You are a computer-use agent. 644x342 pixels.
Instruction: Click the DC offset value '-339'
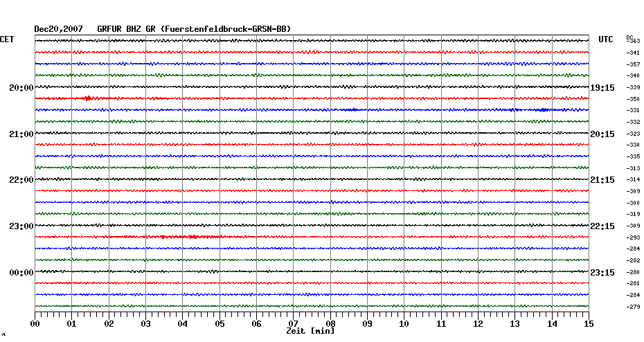(633, 87)
